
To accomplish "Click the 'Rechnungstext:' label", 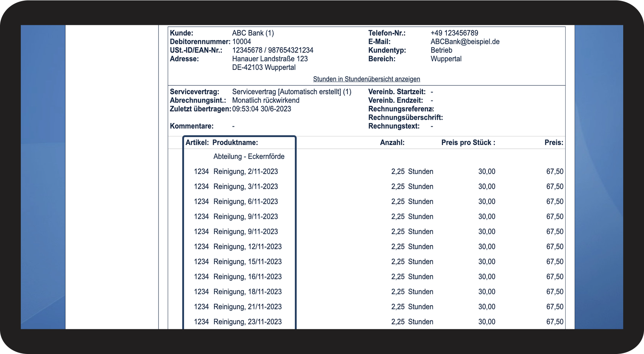I will pyautogui.click(x=394, y=126).
